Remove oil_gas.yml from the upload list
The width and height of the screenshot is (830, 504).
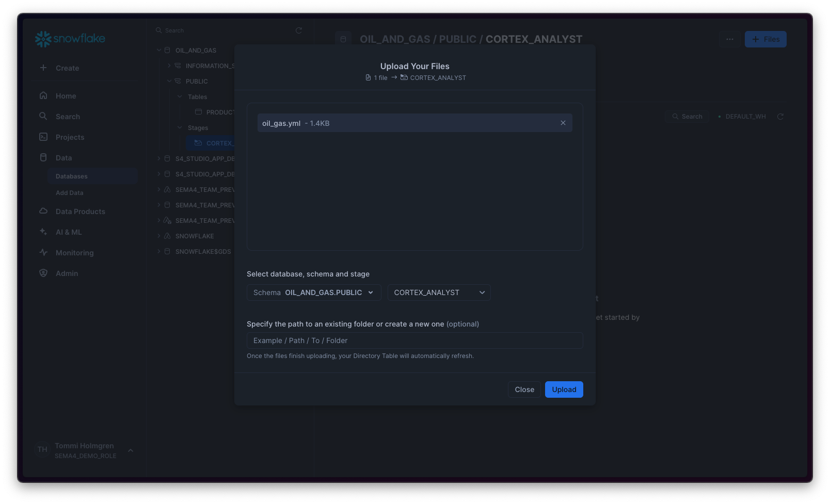(563, 123)
